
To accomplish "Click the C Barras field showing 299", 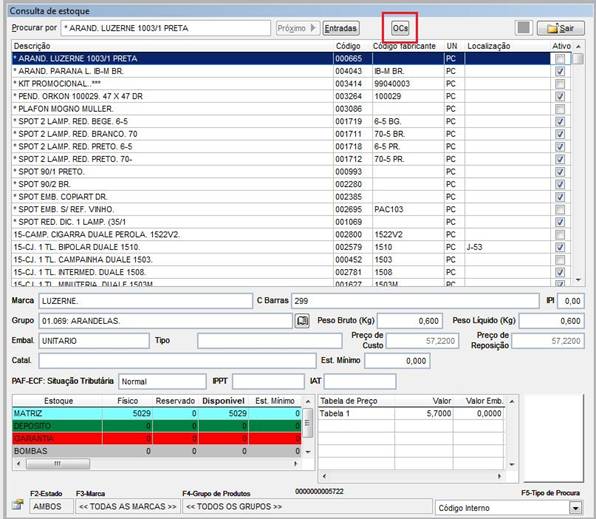I will click(x=415, y=301).
